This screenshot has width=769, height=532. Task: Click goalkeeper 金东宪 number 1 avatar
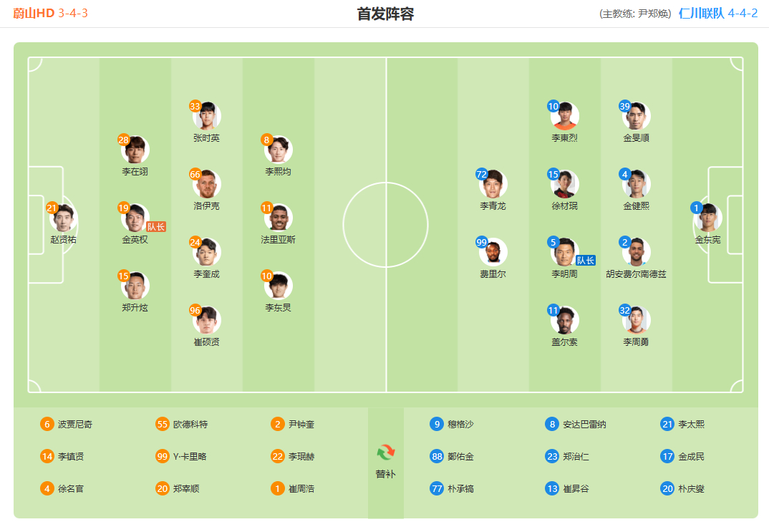(x=707, y=218)
